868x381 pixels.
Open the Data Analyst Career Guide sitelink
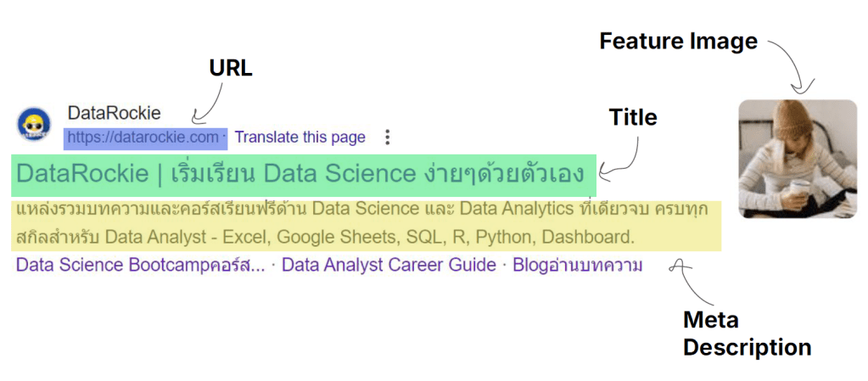389,265
